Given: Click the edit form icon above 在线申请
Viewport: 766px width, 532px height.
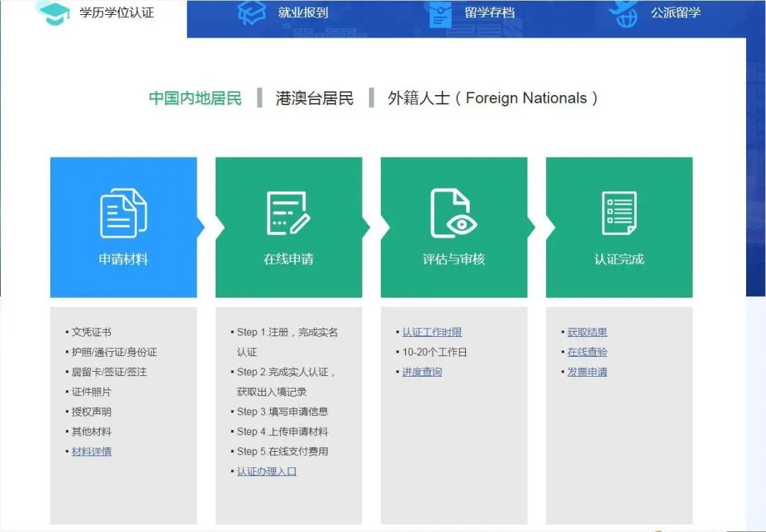Looking at the screenshot, I should point(288,213).
